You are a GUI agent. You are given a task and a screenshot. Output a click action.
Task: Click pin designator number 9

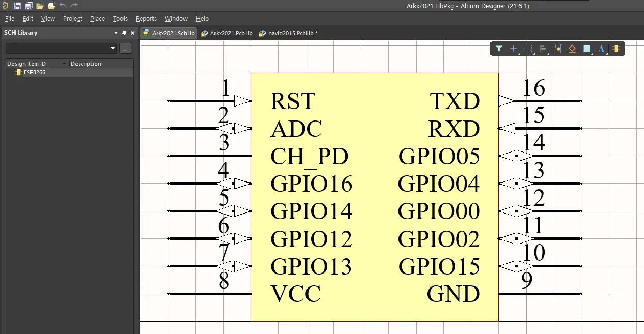point(527,281)
